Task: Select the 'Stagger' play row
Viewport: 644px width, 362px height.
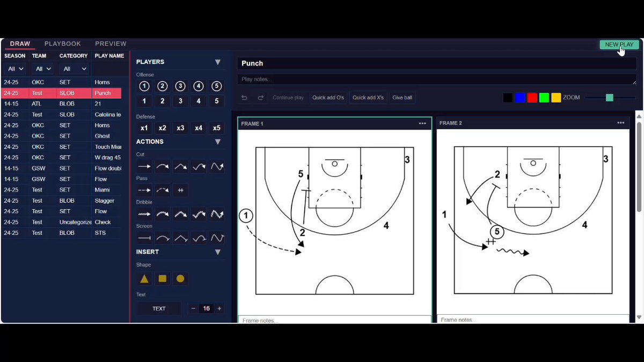Action: click(62, 201)
